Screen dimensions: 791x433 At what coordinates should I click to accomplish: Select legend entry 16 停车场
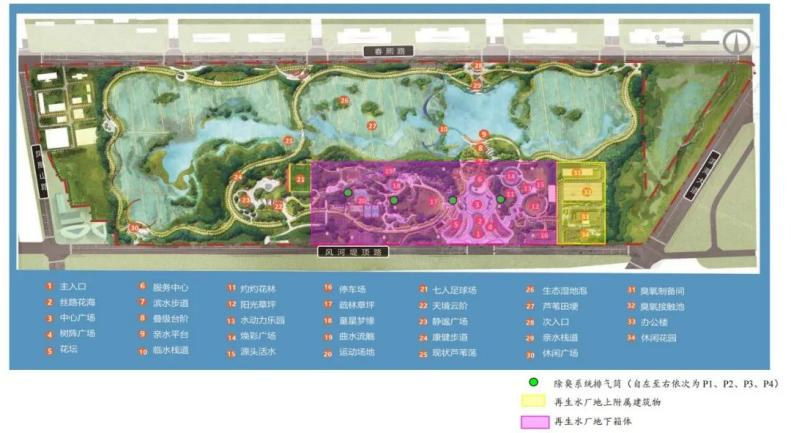[x=345, y=289]
